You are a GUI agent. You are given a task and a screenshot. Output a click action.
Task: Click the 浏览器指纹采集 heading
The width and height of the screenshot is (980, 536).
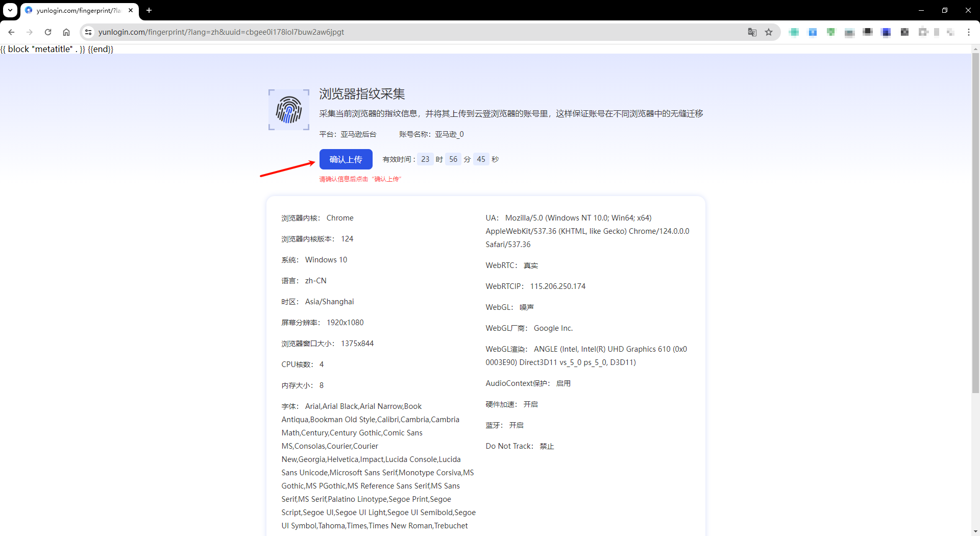(x=362, y=94)
